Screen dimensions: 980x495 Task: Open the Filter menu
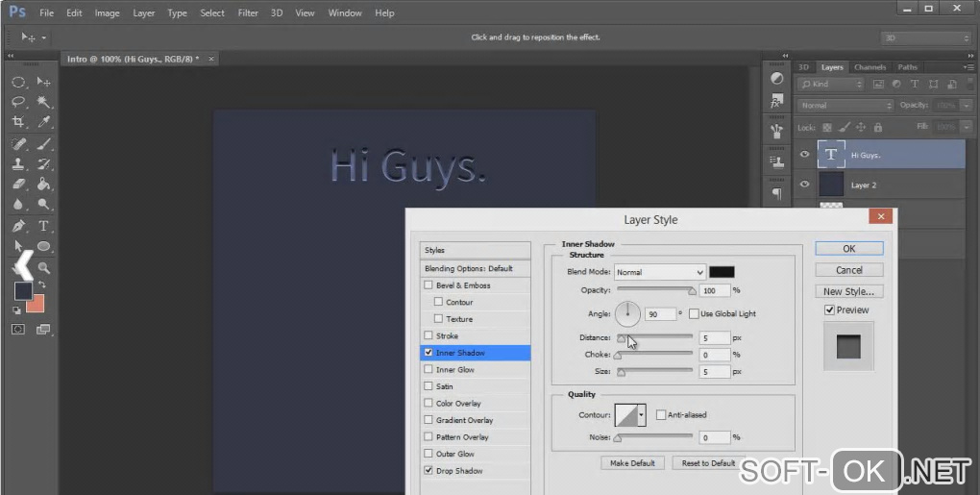(x=248, y=13)
